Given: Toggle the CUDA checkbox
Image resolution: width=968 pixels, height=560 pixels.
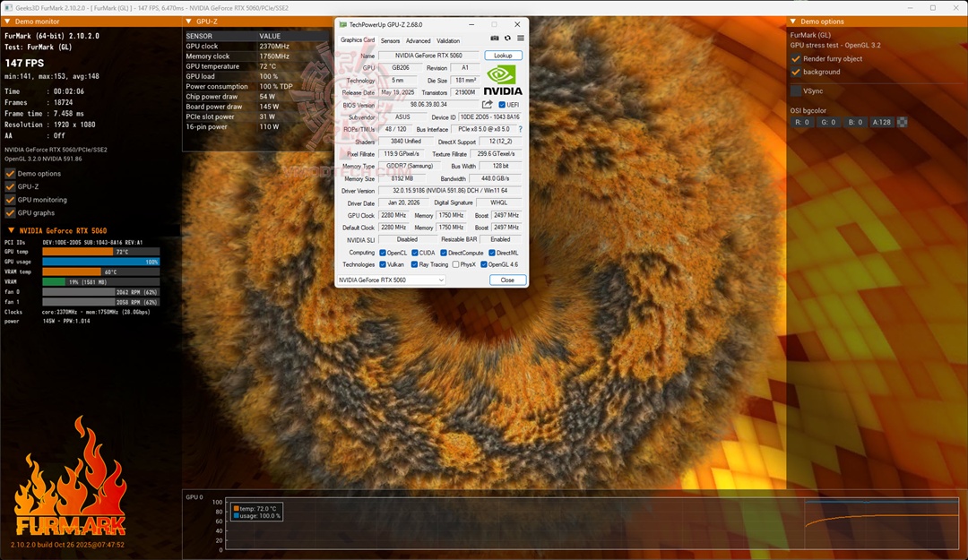Looking at the screenshot, I should pos(415,253).
